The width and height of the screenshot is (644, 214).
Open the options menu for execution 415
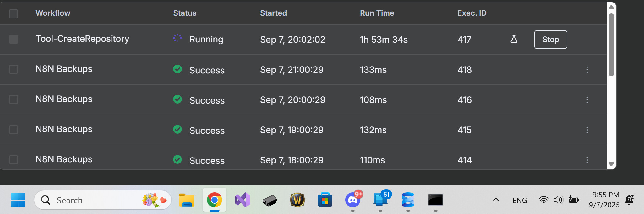click(x=587, y=130)
